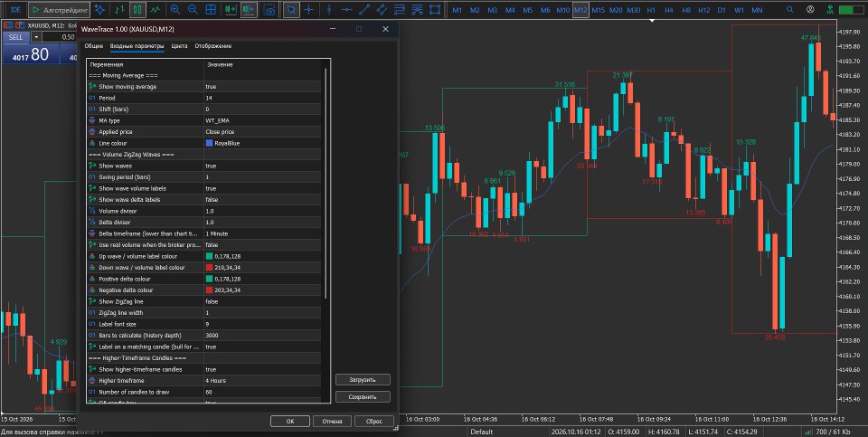
Task: Select the trendline drawing tool
Action: pos(364,9)
